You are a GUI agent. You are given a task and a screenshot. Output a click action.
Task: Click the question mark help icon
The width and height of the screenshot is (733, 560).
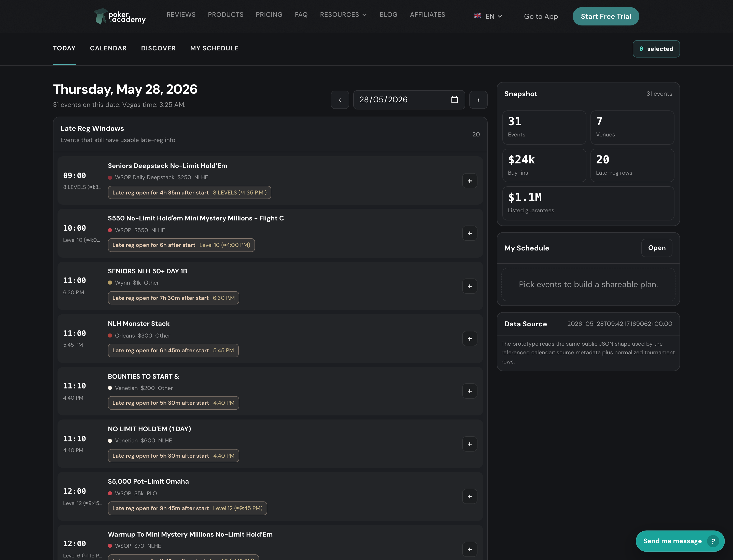[713, 541]
